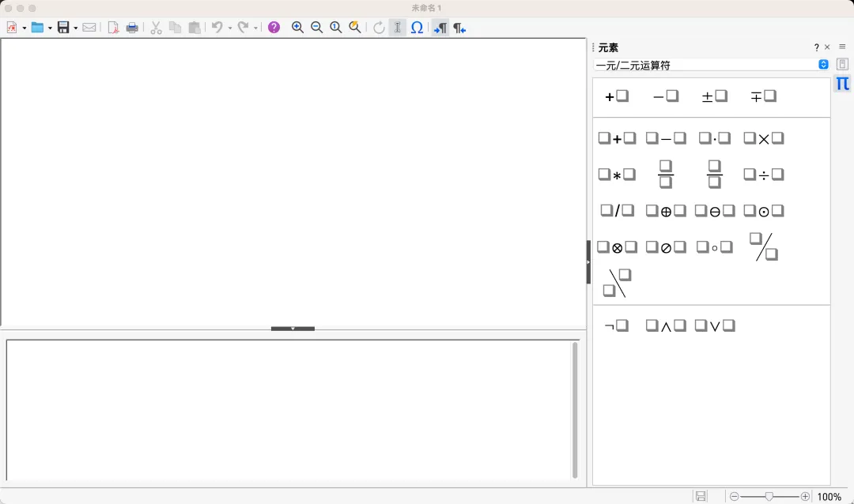
Task: Click the Open folder icon
Action: click(37, 27)
